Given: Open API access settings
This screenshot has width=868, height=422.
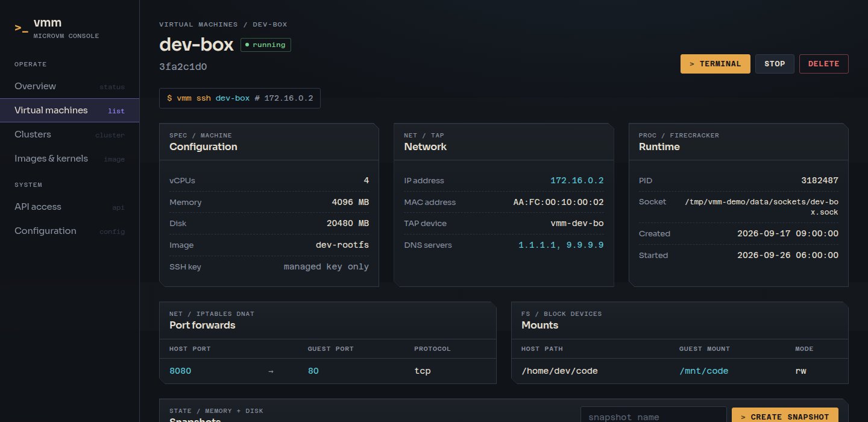Looking at the screenshot, I should 69,207.
